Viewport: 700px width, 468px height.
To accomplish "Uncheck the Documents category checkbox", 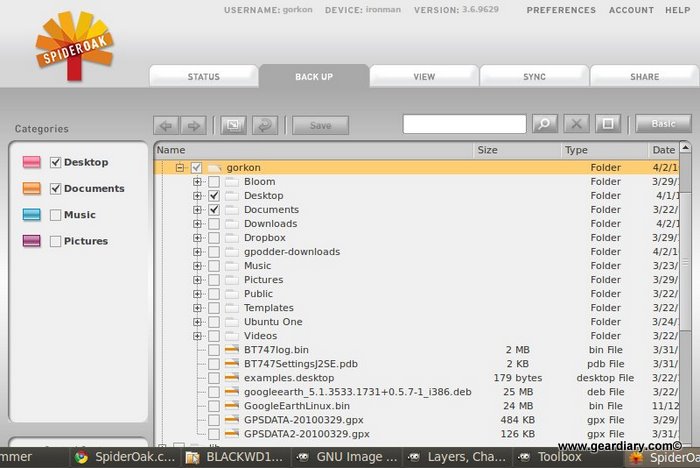I will pos(55,188).
